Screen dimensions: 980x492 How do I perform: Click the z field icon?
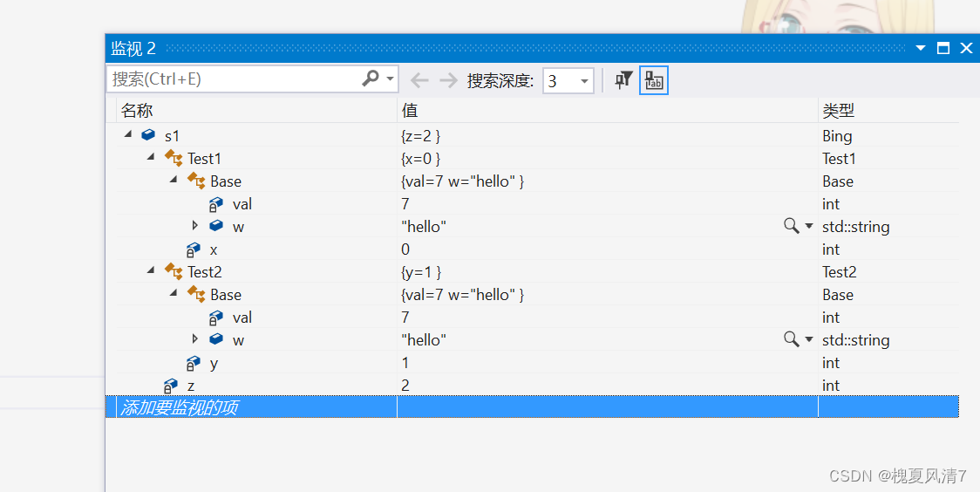pyautogui.click(x=170, y=386)
